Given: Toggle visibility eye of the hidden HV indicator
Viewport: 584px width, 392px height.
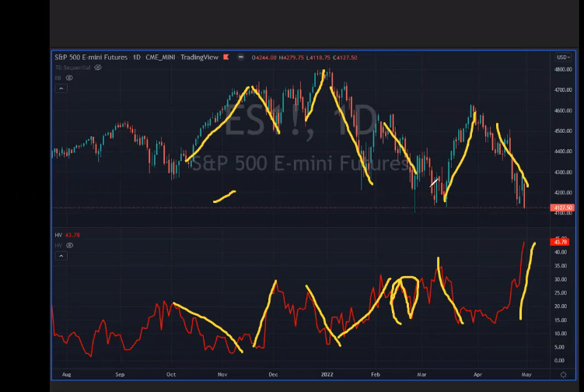Looking at the screenshot, I should pos(70,245).
